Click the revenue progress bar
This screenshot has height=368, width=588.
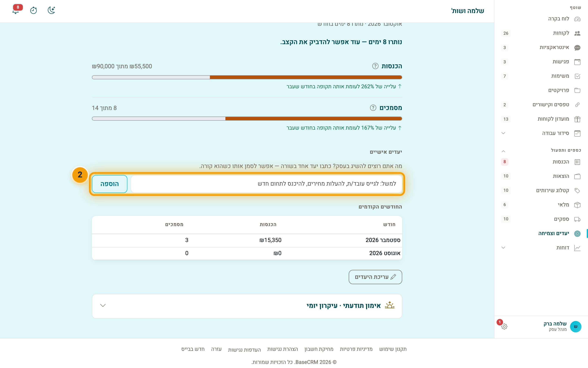point(247,77)
